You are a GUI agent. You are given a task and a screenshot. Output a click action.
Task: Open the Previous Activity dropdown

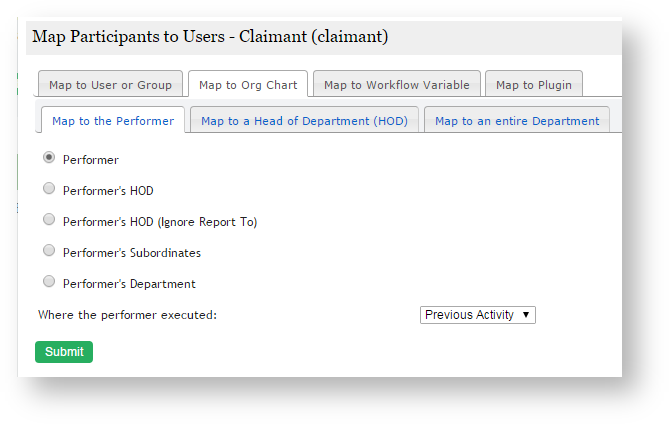(x=478, y=315)
